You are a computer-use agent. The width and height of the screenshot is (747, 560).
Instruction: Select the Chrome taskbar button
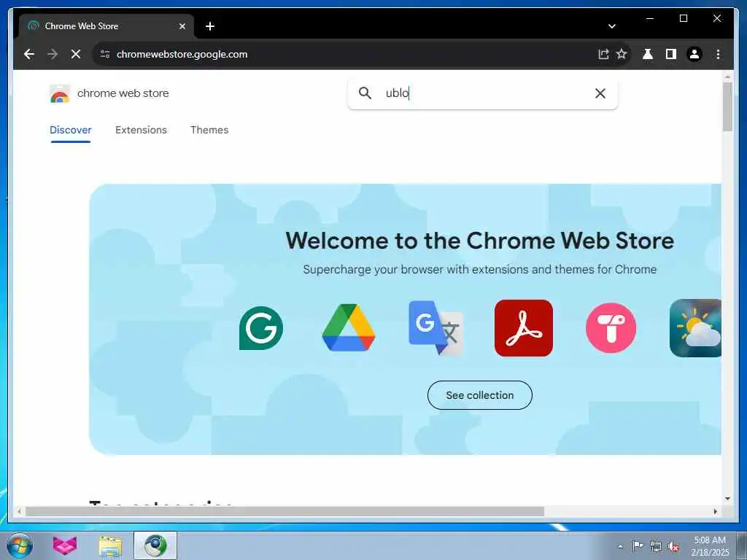(155, 545)
